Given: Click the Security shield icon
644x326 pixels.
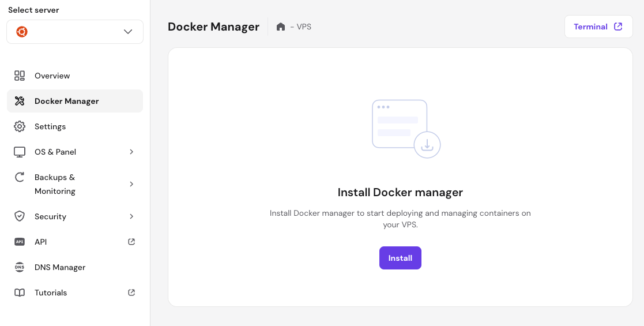Looking at the screenshot, I should click(20, 216).
